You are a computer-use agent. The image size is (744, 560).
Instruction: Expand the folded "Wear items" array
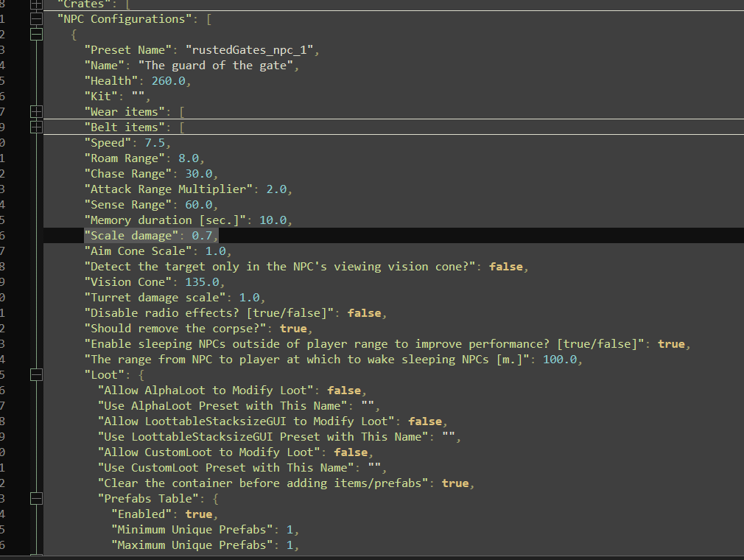(35, 112)
